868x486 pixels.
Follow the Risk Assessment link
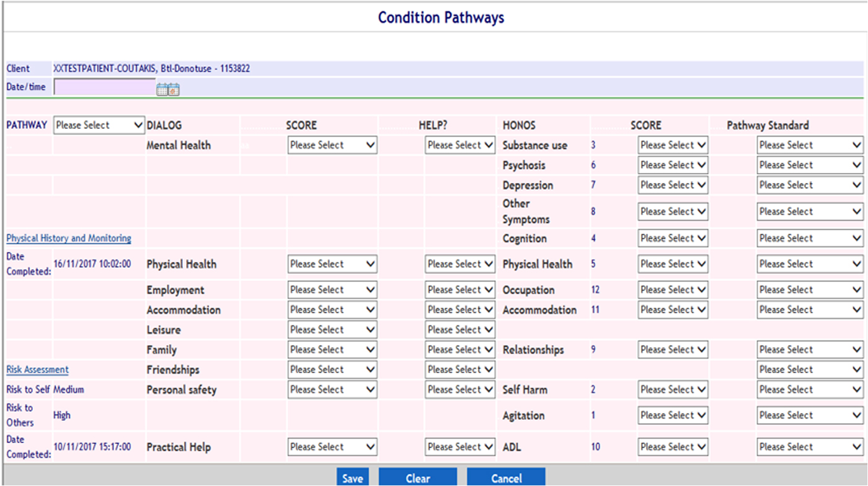tap(37, 369)
